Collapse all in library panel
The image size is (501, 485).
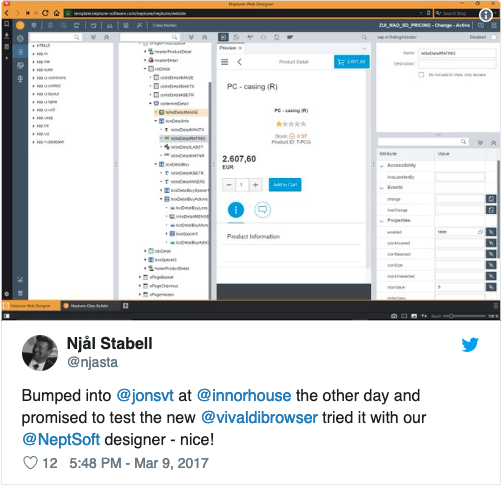click(107, 37)
